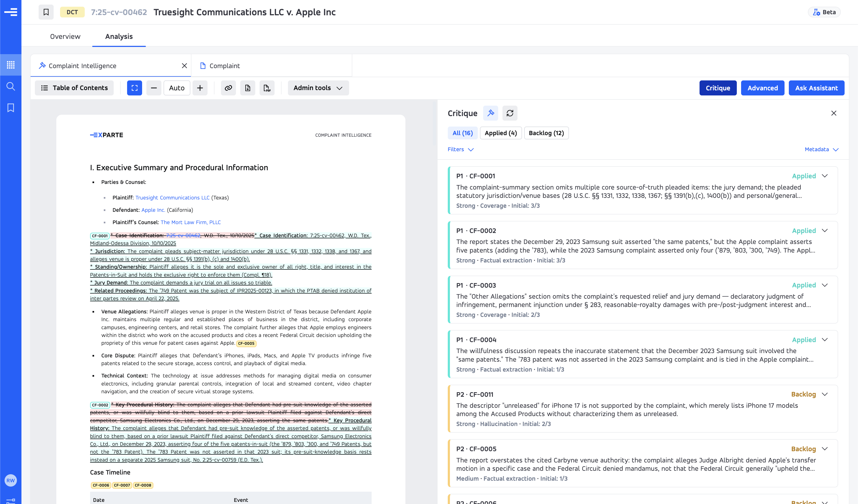Open the Apple Inc. link

pos(153,210)
